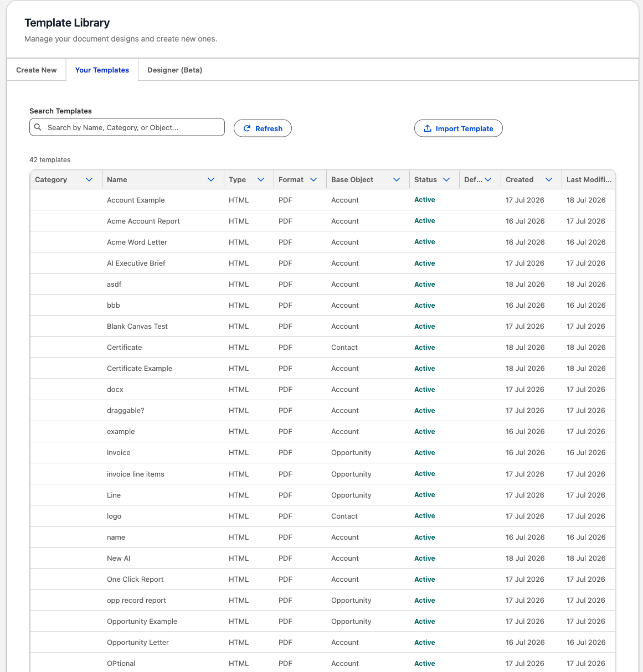Screen dimensions: 643x672
Task: Click Last Modified date in Account Example row
Action: point(586,200)
